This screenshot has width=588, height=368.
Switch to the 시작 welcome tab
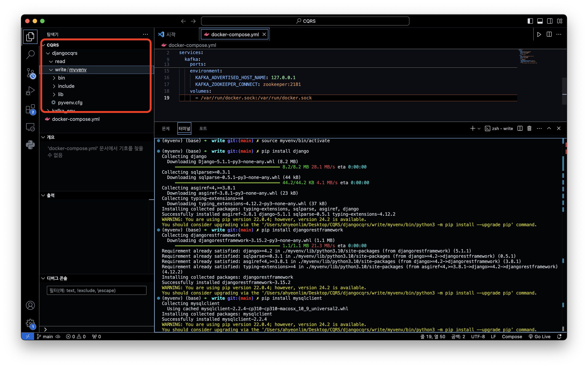point(171,34)
